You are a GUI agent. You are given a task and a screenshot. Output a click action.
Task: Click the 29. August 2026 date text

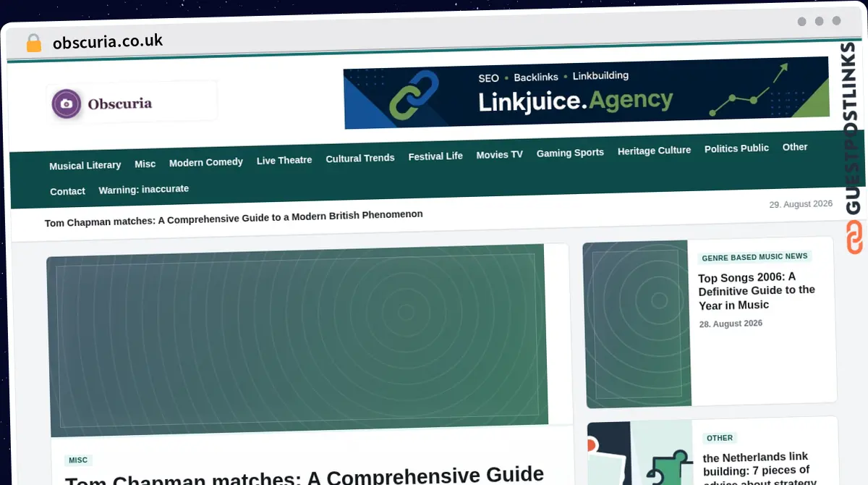[x=801, y=204]
